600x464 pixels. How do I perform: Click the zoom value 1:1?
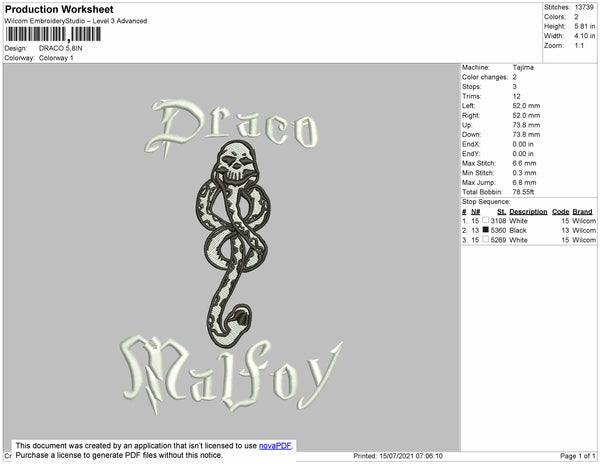click(579, 46)
